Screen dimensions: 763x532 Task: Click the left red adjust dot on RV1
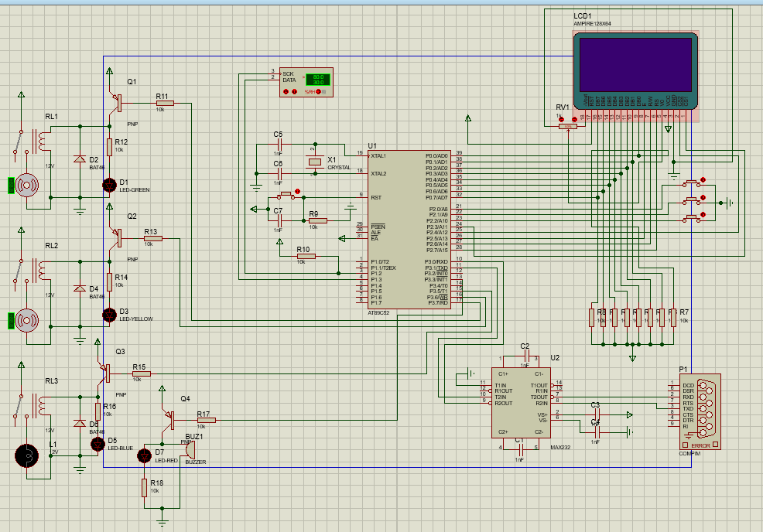[x=561, y=120]
